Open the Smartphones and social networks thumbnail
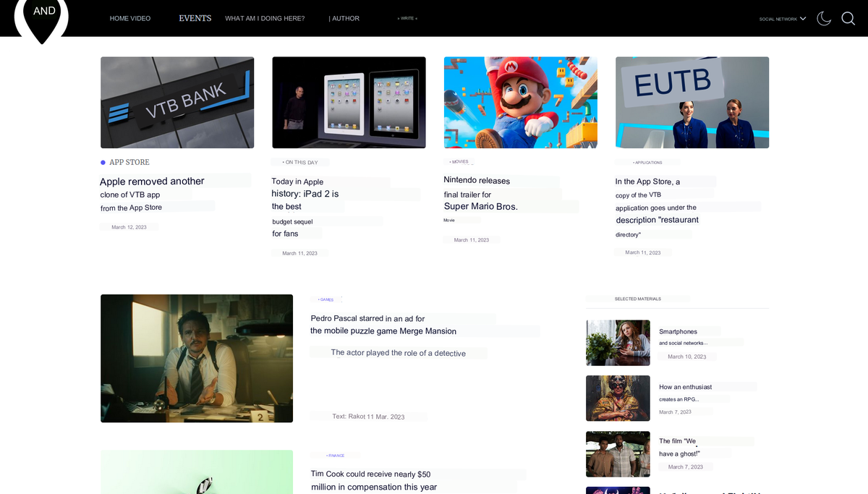Screen dimensions: 868x494 [618, 343]
